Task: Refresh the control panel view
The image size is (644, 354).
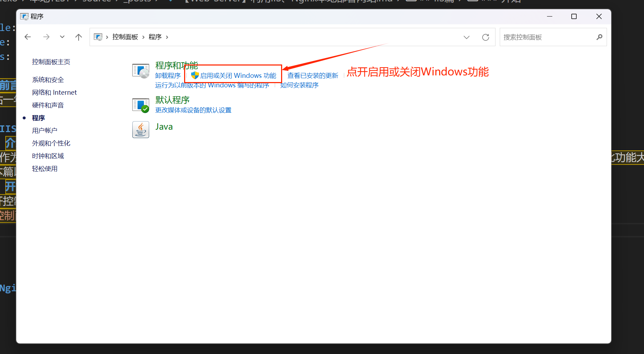Action: coord(486,37)
